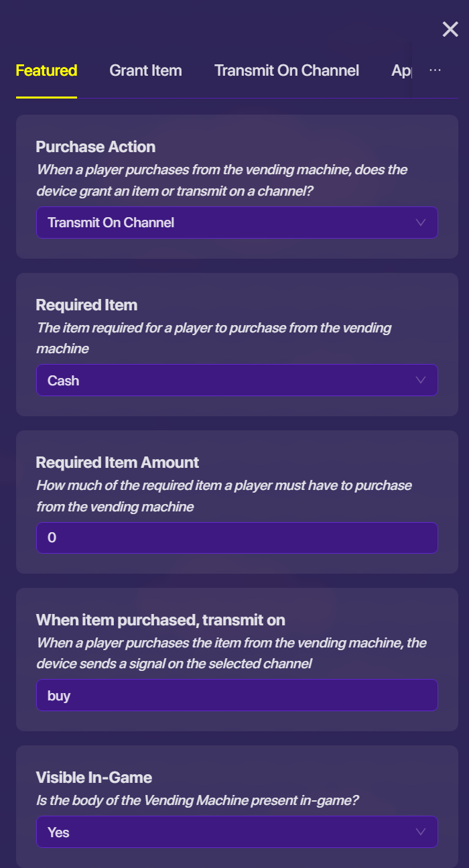
Task: Click the chevron arrow beside Cash
Action: [x=421, y=380]
